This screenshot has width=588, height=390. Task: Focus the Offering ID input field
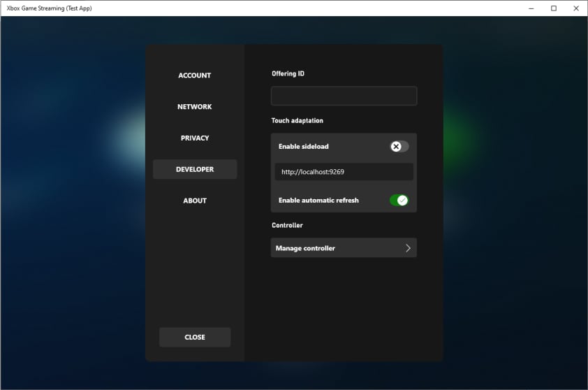344,96
